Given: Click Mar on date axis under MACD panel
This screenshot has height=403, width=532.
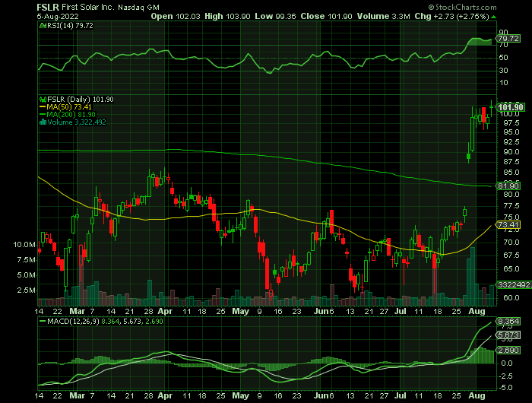Looking at the screenshot, I should tap(77, 396).
